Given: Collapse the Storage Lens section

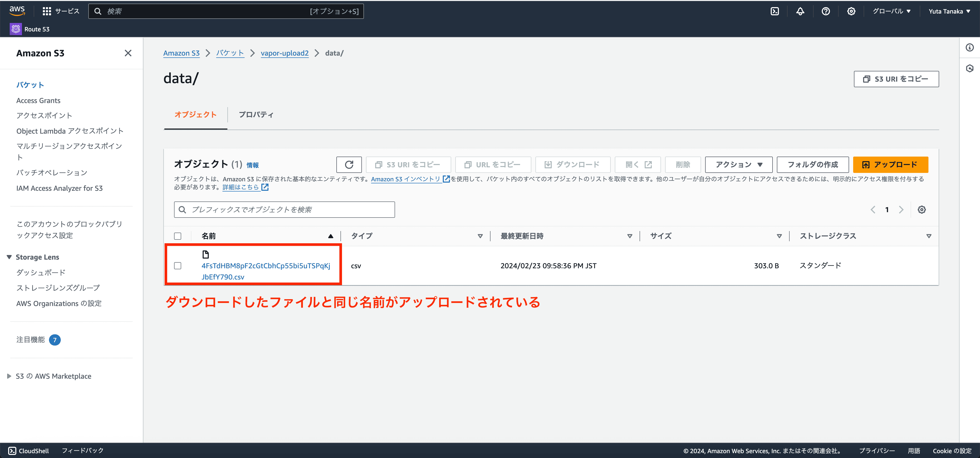Looking at the screenshot, I should point(9,257).
